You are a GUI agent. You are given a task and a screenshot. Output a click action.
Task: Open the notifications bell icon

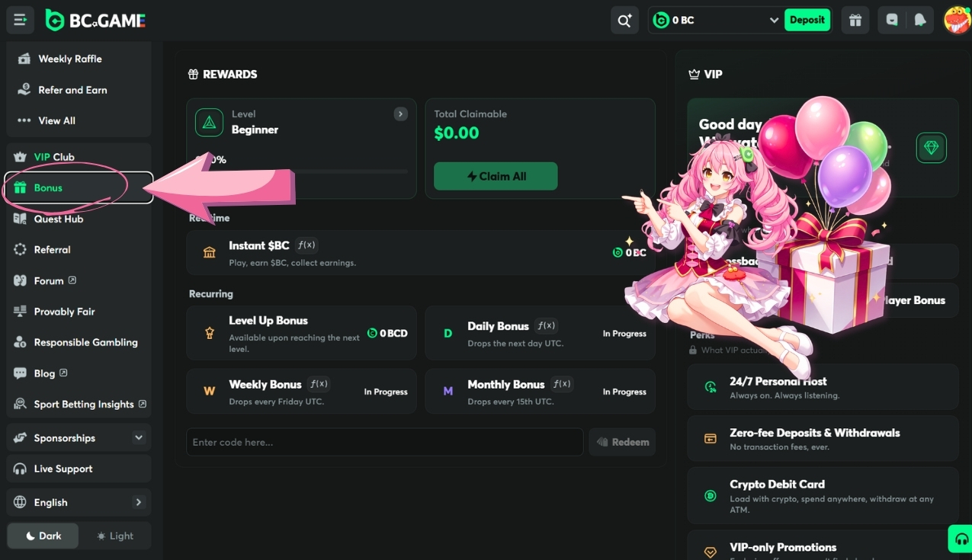point(920,21)
